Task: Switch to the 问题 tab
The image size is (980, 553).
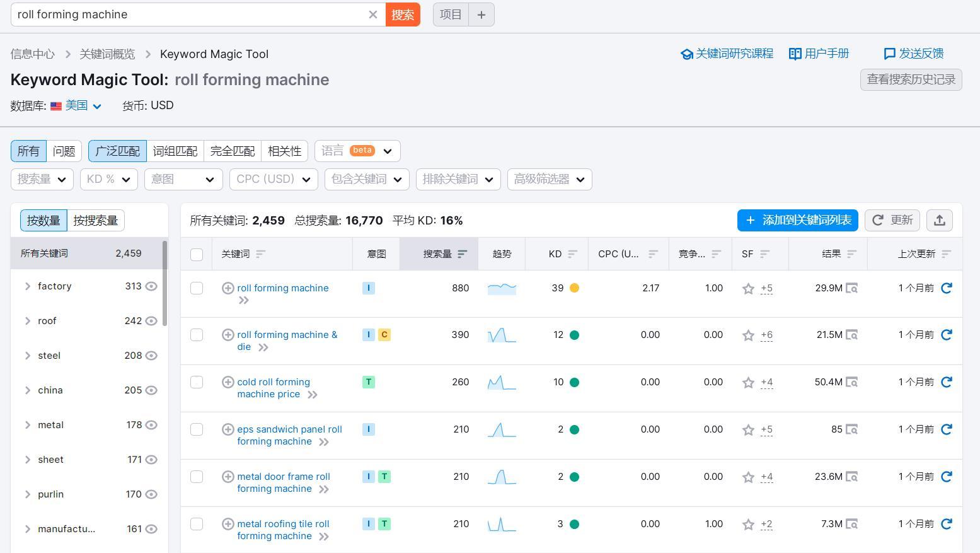Action: (64, 151)
